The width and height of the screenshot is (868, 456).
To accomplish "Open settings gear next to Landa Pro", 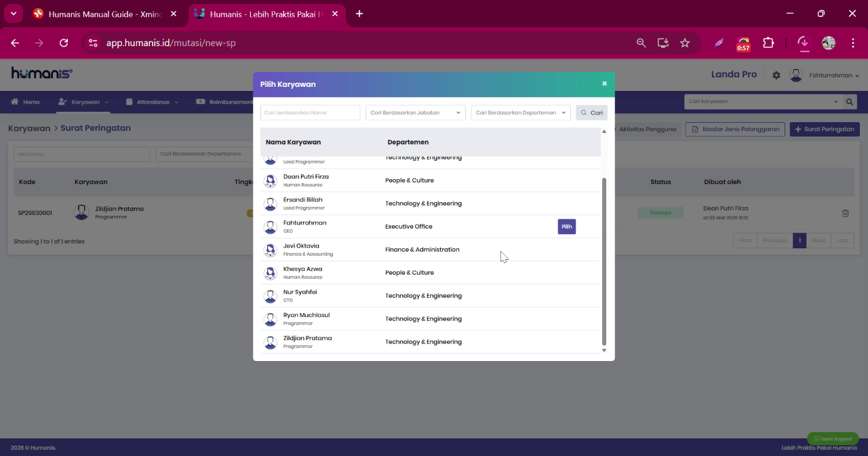I will pos(776,75).
